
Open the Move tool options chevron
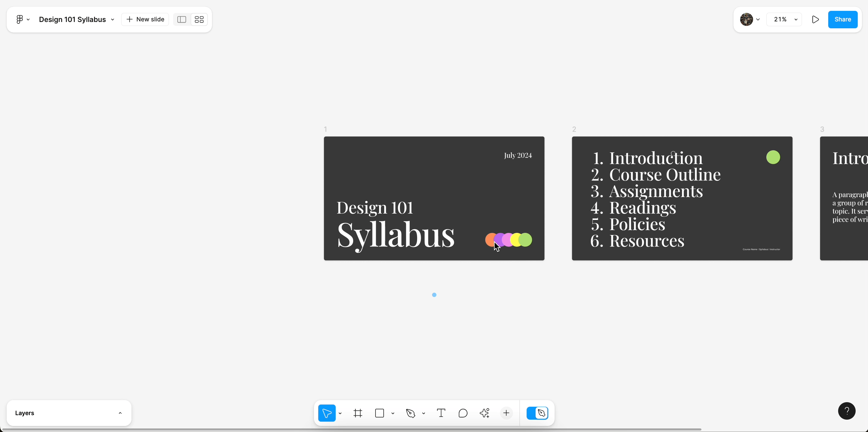[340, 413]
